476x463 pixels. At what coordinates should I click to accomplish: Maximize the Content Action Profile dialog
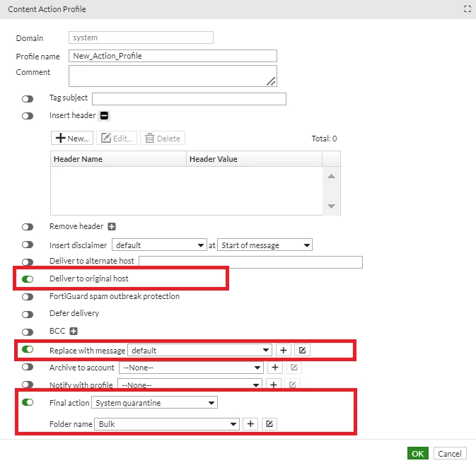pos(468,9)
